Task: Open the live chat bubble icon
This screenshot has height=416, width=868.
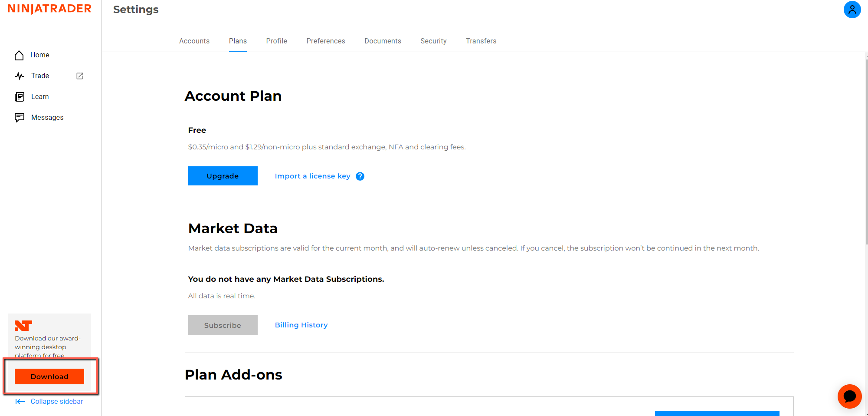Action: 849,396
